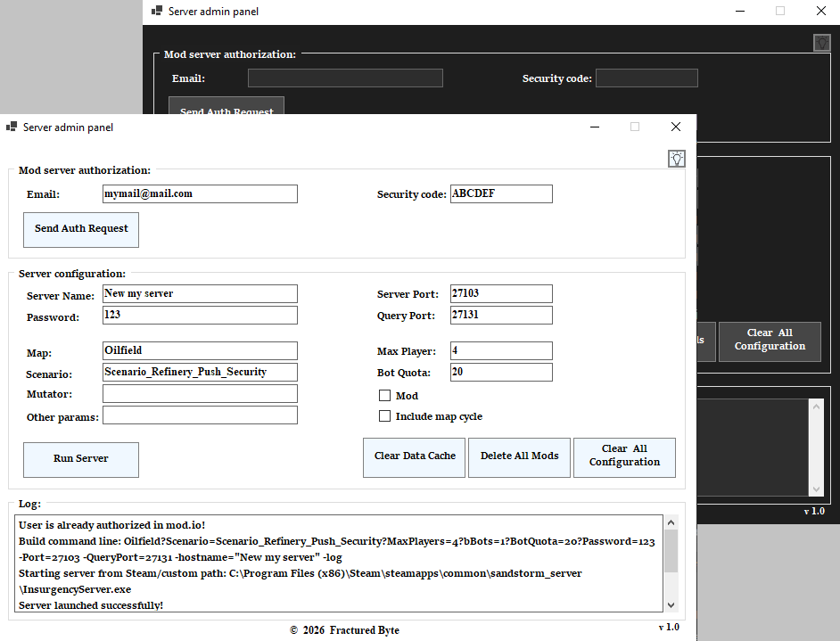This screenshot has height=641, width=840.
Task: Click the log scrollbar down arrow in dark window
Action: tap(816, 489)
